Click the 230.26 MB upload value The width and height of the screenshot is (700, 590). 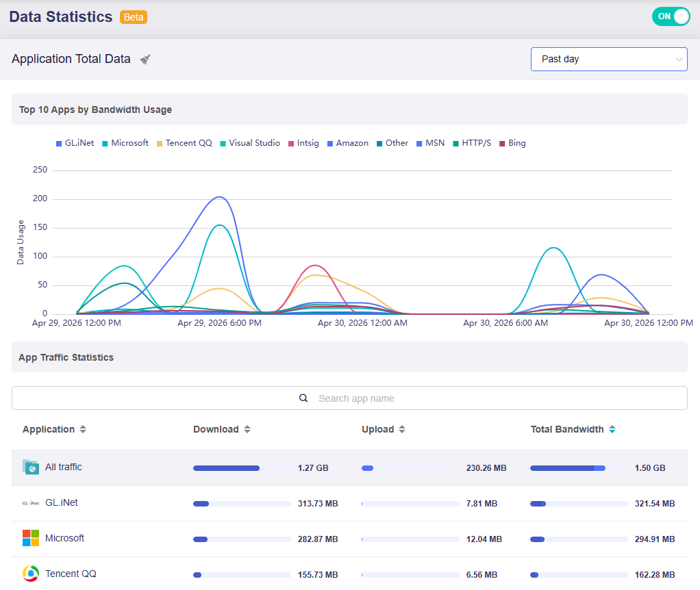[x=486, y=468]
